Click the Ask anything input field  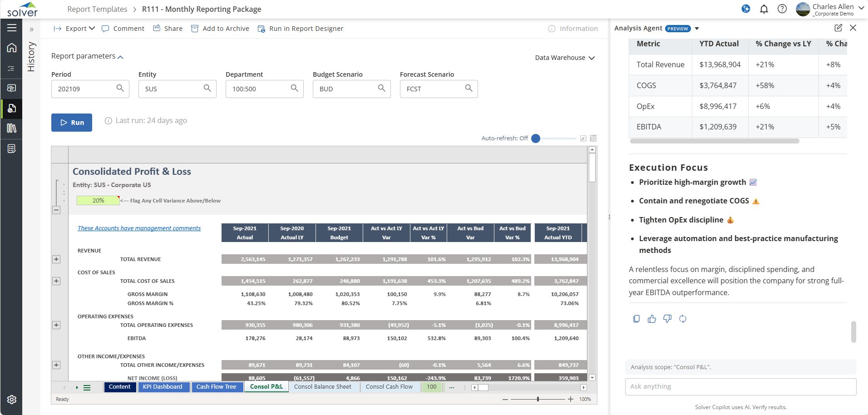click(x=740, y=386)
